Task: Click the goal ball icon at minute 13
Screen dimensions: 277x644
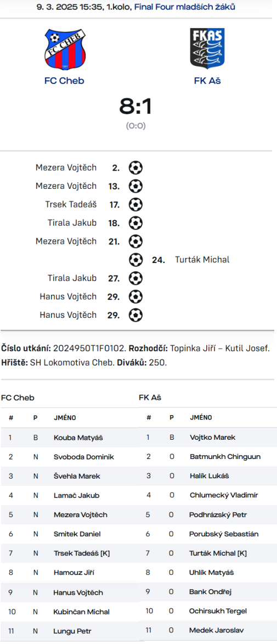Action: pyautogui.click(x=135, y=186)
